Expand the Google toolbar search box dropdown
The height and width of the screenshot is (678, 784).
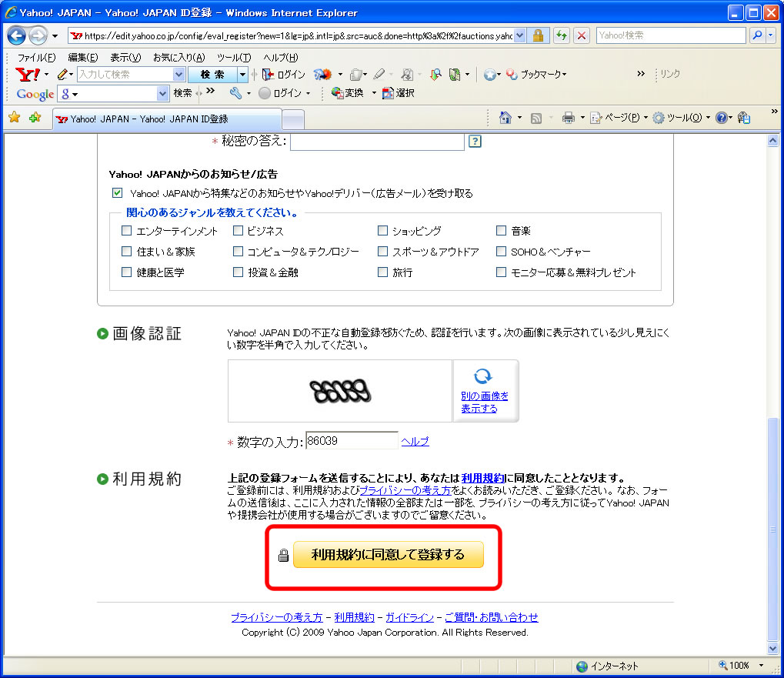pos(162,93)
